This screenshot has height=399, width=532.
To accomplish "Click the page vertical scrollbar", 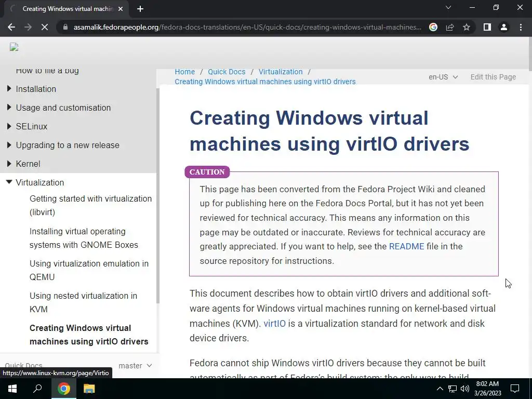I will [x=530, y=54].
